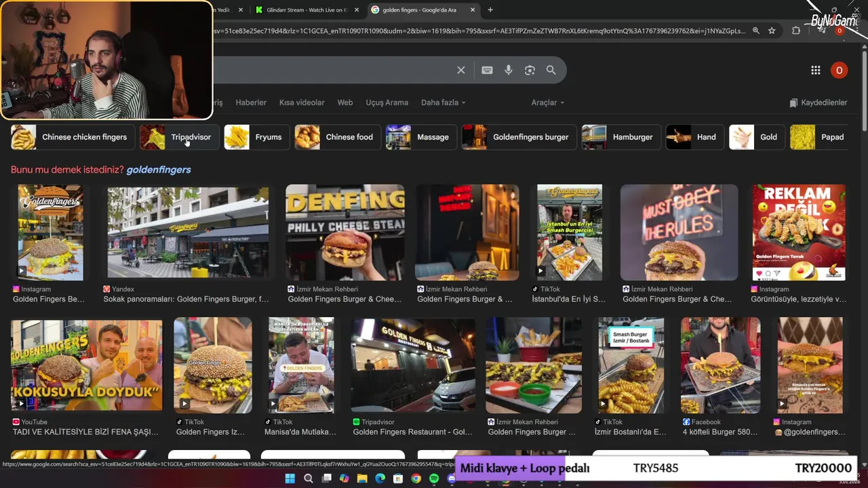The height and width of the screenshot is (488, 868).
Task: Open a new browser tab
Action: [x=490, y=9]
